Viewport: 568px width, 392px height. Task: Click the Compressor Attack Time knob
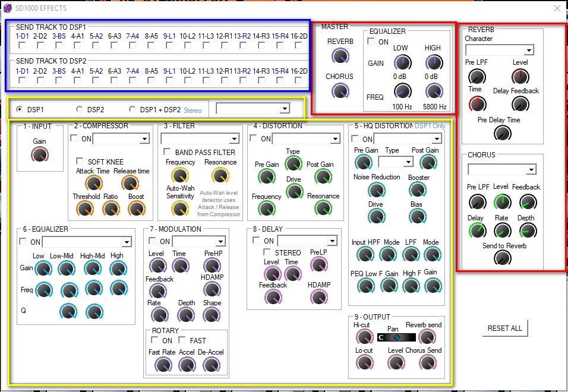[x=94, y=183]
